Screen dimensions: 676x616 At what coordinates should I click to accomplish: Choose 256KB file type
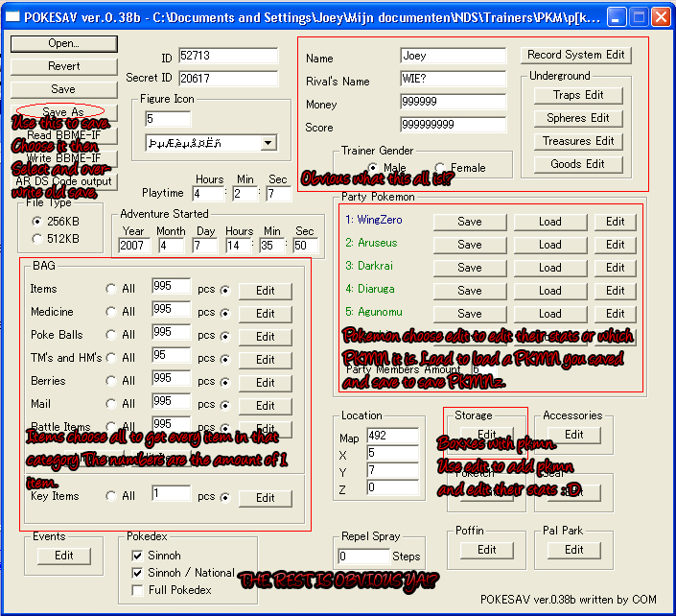pos(37,222)
